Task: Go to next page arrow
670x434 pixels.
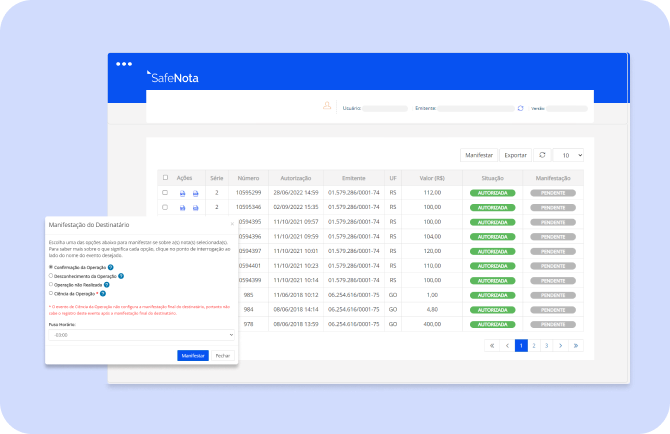Action: tap(561, 346)
